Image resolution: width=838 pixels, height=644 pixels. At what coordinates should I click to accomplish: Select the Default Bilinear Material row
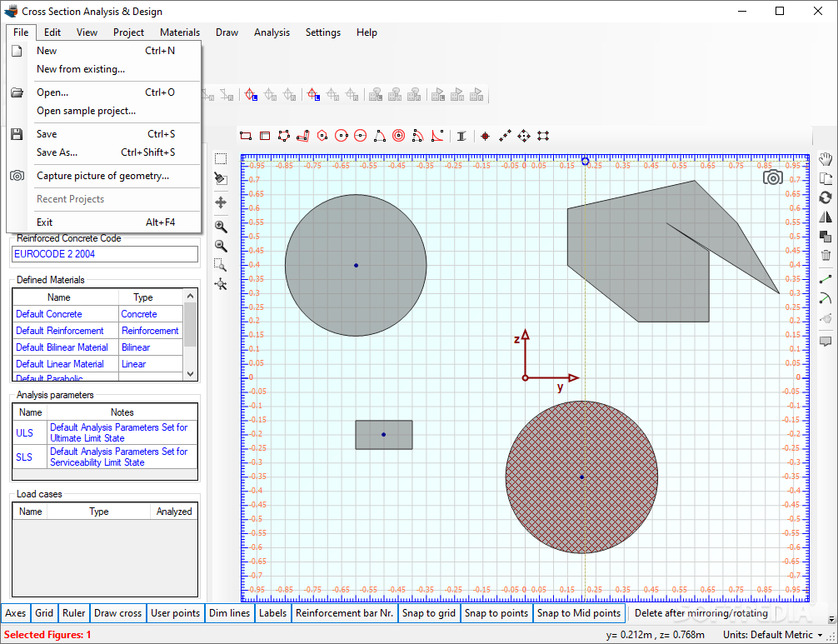coord(97,347)
